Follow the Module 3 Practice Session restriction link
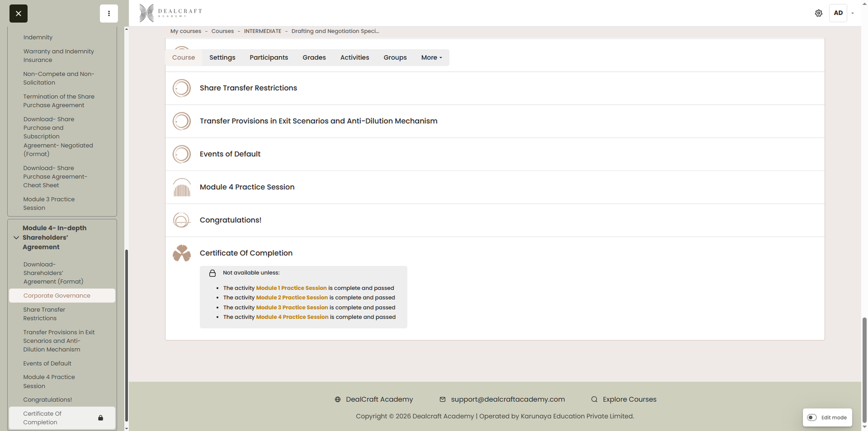Viewport: 868px width, 431px height. pyautogui.click(x=292, y=307)
